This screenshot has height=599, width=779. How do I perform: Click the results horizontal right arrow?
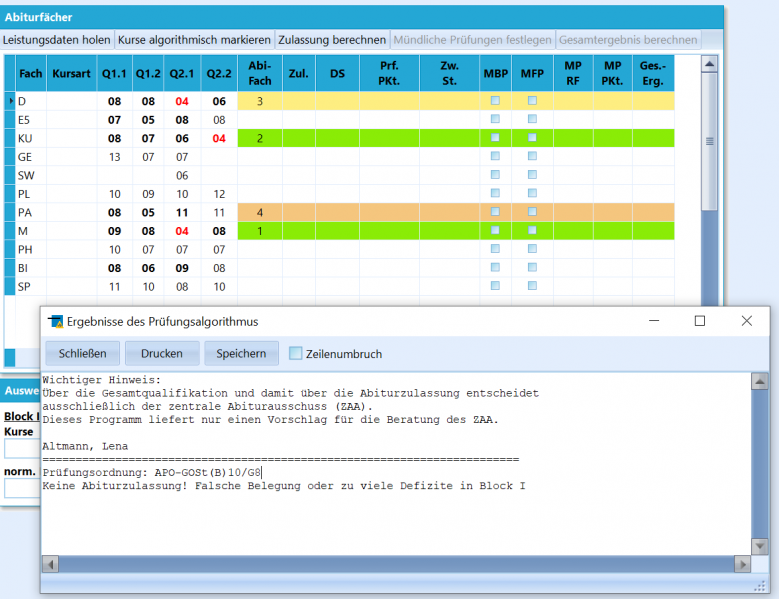tap(742, 564)
